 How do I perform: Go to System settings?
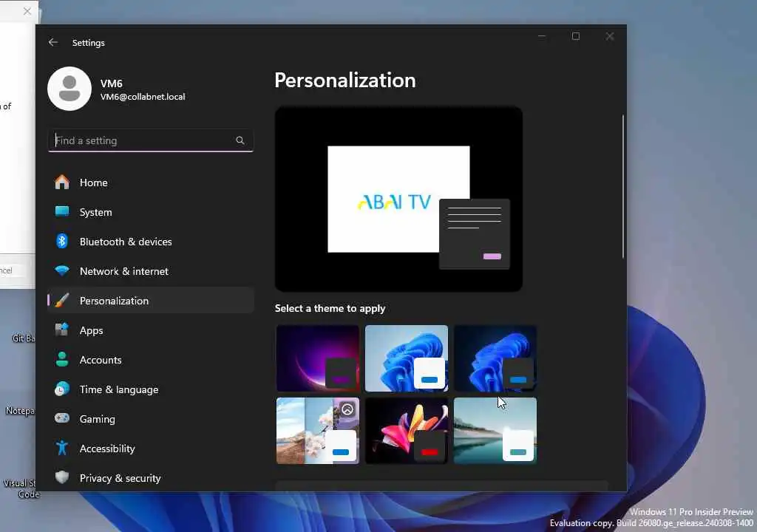(x=151, y=212)
